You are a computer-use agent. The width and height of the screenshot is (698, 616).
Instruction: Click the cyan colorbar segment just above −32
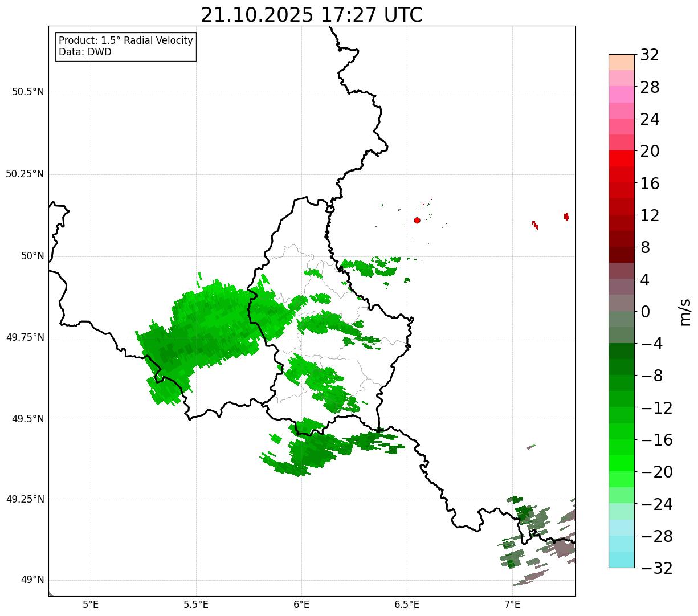tap(622, 560)
